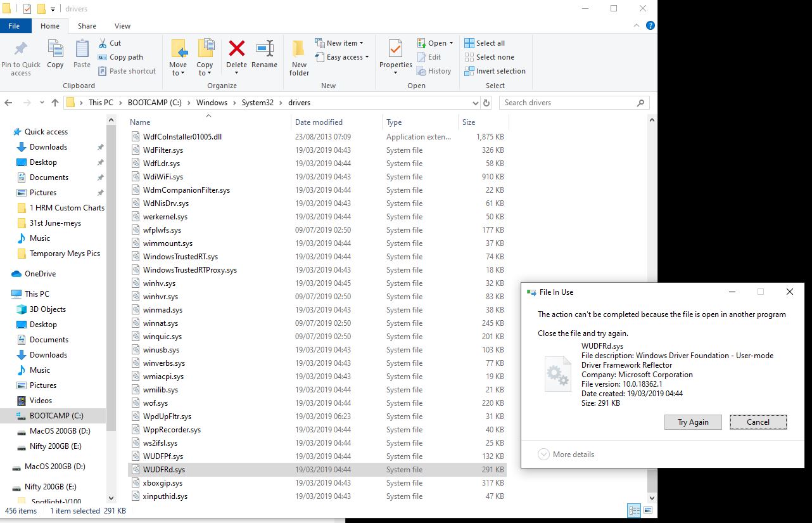812x523 pixels.
Task: Click the Copy path icon
Action: click(102, 56)
